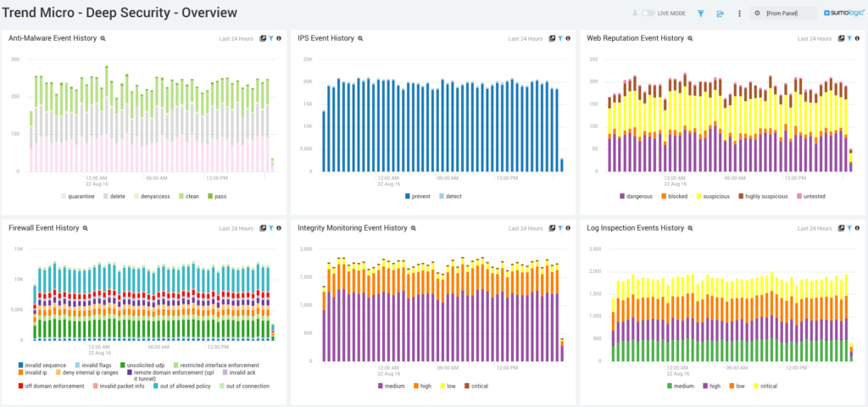Open panel details icon on Integrity Monitoring panel
This screenshot has width=868, height=407.
click(552, 228)
